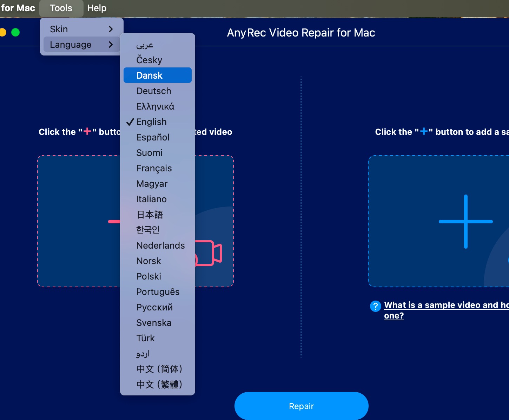Click the green maximize window button

[x=15, y=32]
